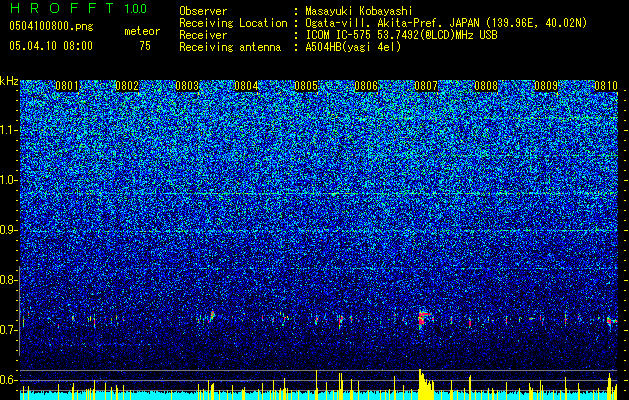Viewport: 629px width, 400px height.
Task: Click the 0810 time marker
Action: click(605, 86)
